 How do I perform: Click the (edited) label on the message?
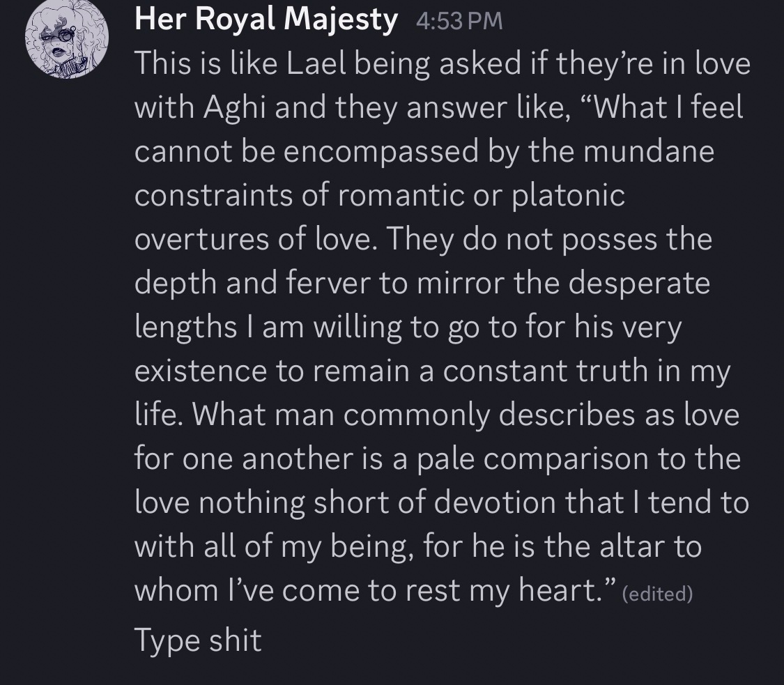(x=656, y=594)
